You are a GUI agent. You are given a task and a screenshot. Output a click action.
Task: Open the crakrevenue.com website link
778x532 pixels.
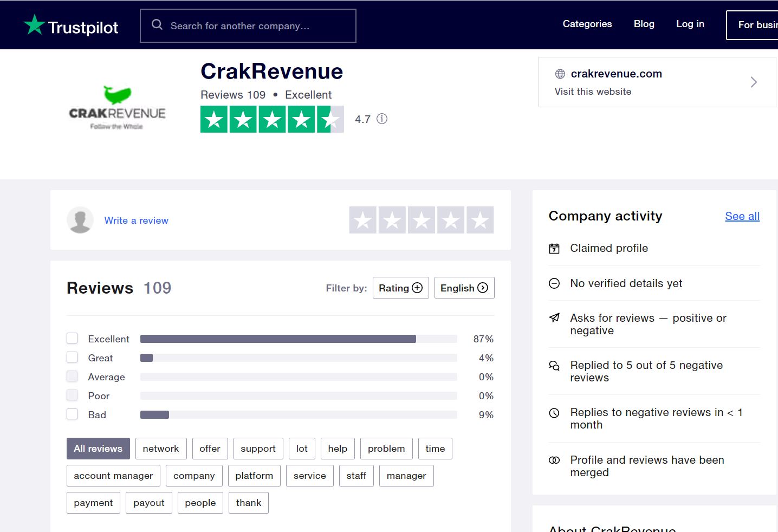point(617,74)
